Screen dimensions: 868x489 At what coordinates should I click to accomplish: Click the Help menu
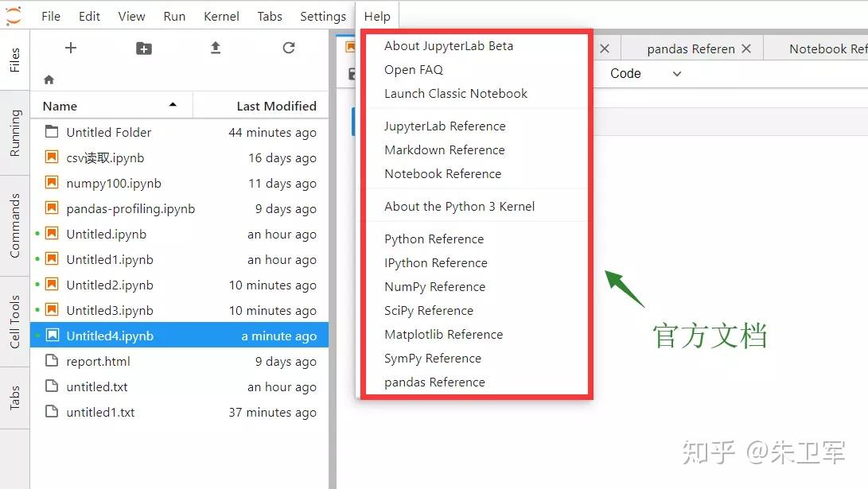click(377, 17)
